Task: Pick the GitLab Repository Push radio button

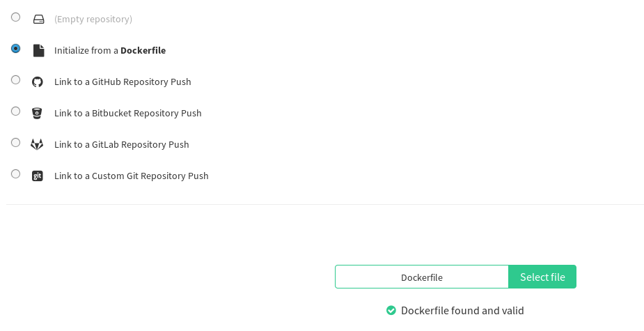Action: 15,143
